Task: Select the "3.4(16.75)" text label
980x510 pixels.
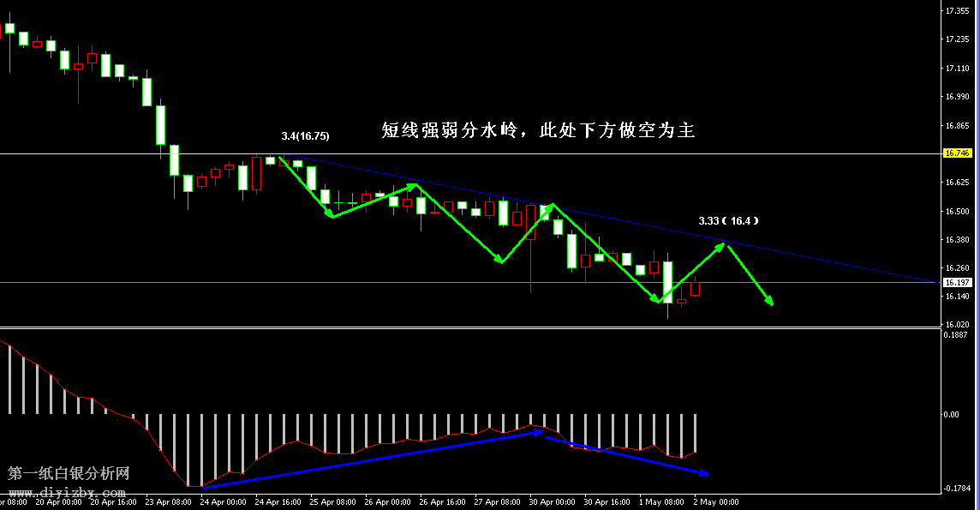Action: tap(305, 136)
